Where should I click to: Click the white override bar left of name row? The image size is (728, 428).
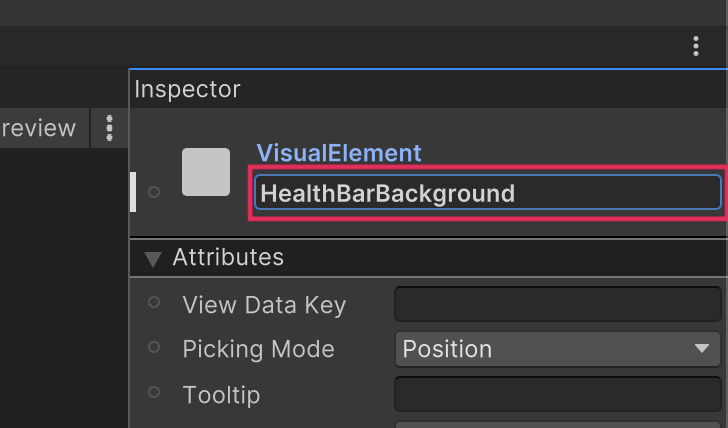(133, 192)
